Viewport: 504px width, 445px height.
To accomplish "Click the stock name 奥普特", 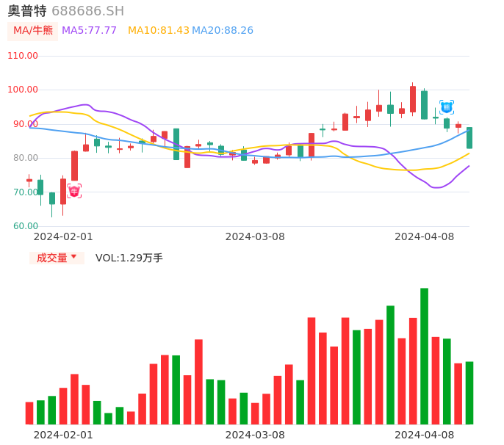I will tap(27, 11).
